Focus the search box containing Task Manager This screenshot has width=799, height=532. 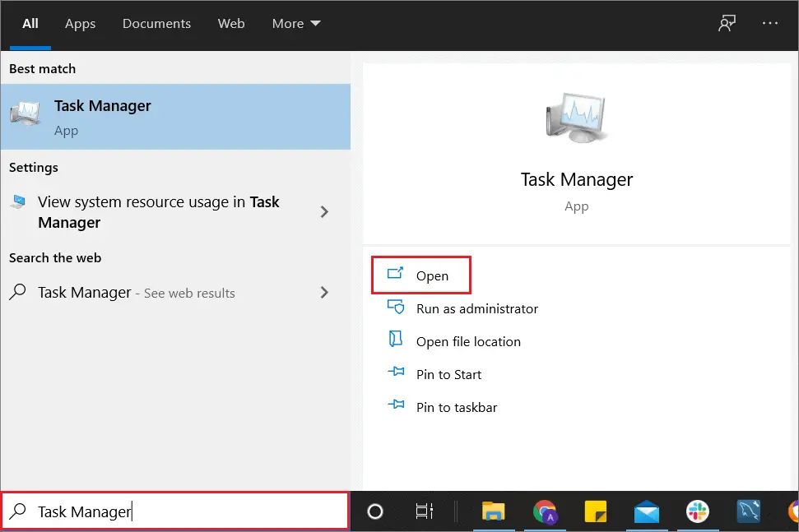tap(175, 511)
